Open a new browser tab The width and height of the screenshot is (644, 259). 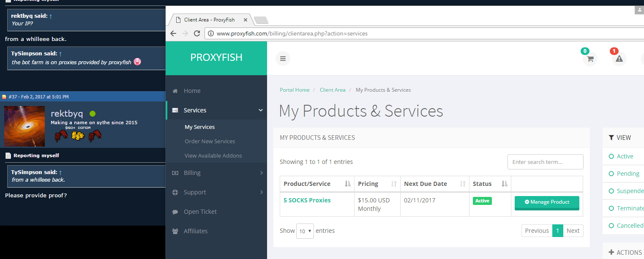[x=261, y=20]
